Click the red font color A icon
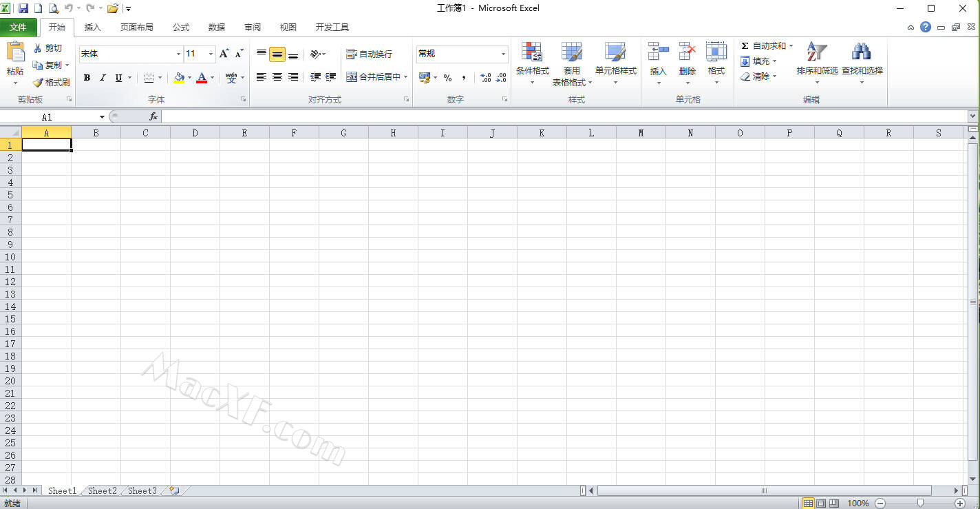The height and width of the screenshot is (509, 980). (x=202, y=78)
